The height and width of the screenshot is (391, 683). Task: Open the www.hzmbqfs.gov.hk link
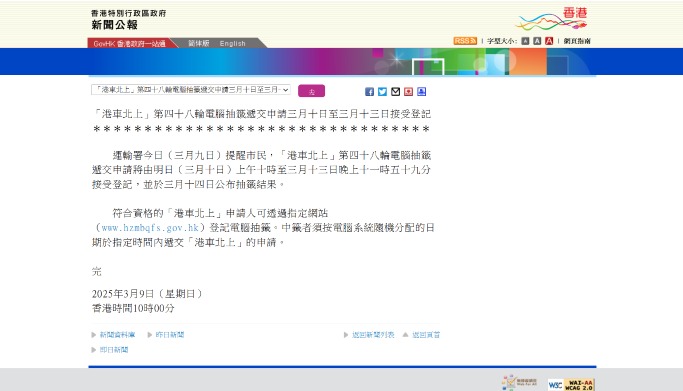(150, 228)
